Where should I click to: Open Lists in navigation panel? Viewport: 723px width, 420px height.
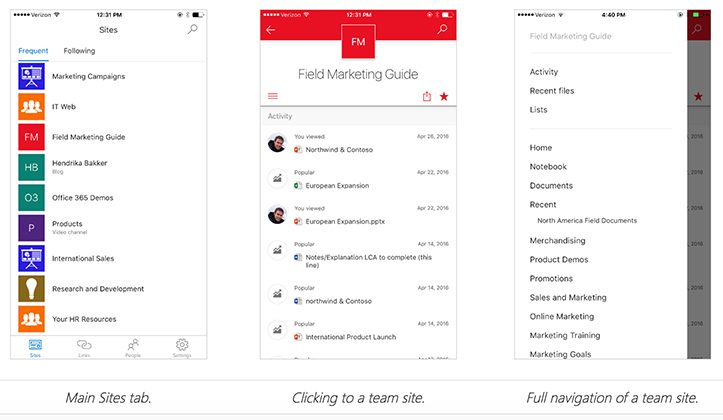point(539,110)
